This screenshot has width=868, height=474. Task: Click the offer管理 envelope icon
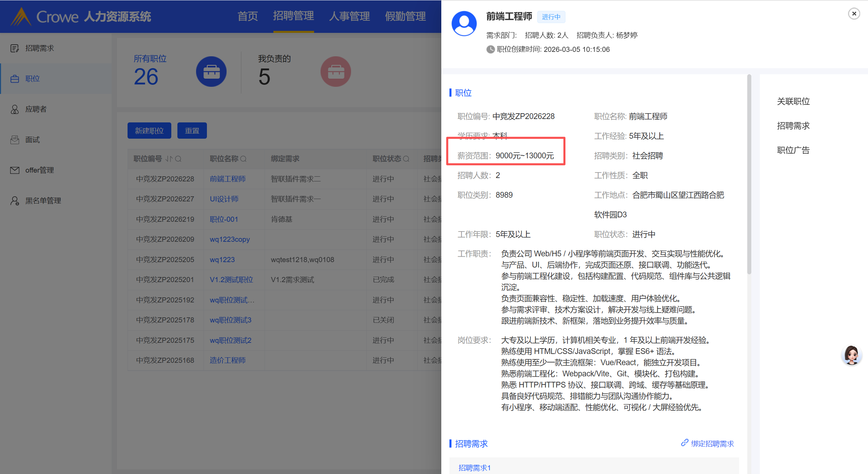point(15,170)
